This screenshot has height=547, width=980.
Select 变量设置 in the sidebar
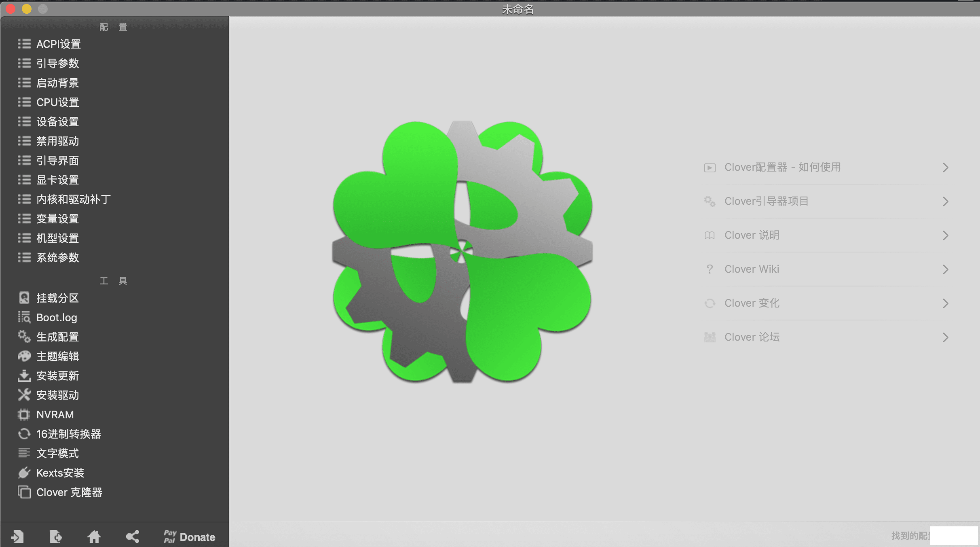coord(57,219)
